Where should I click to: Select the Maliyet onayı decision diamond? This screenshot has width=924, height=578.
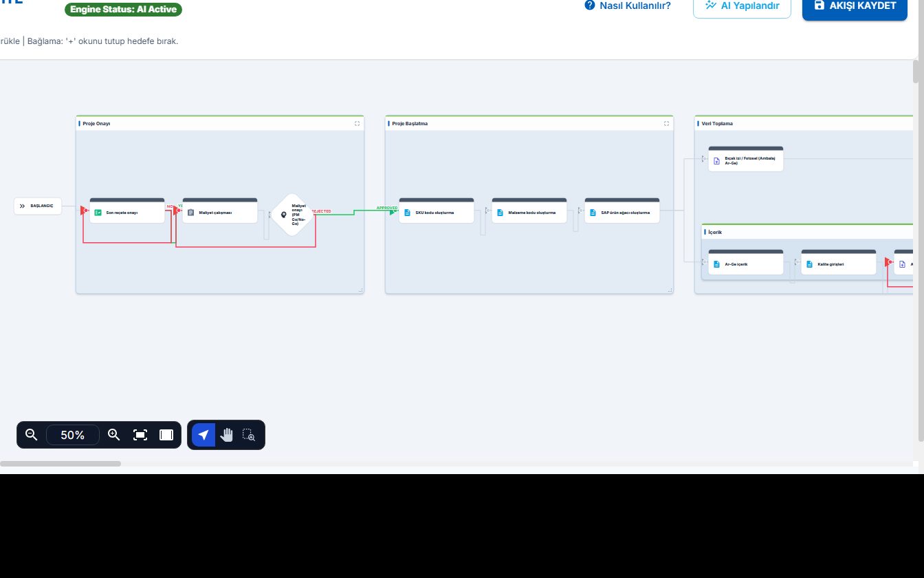(292, 215)
